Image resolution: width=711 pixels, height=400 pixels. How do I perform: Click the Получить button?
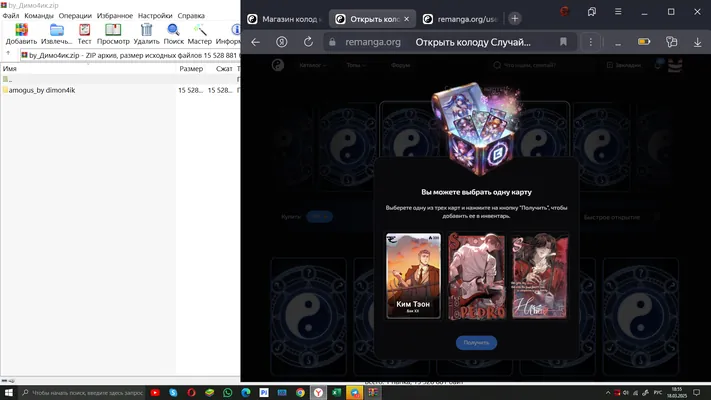pos(476,342)
